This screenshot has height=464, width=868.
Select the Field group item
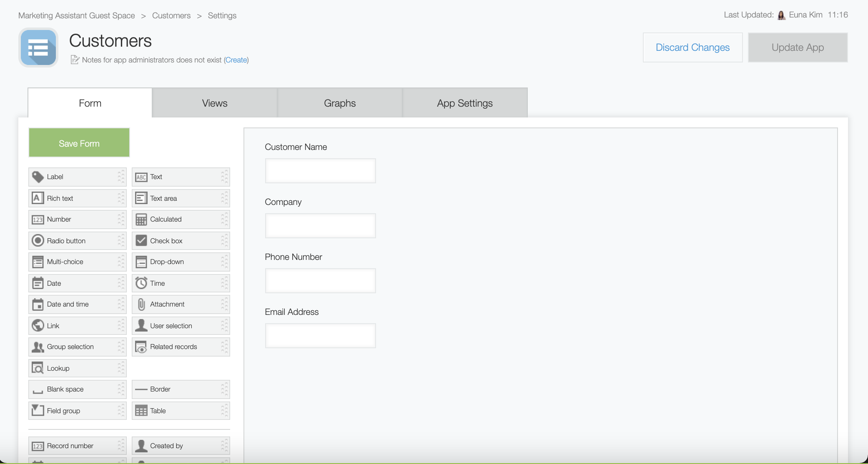[77, 411]
